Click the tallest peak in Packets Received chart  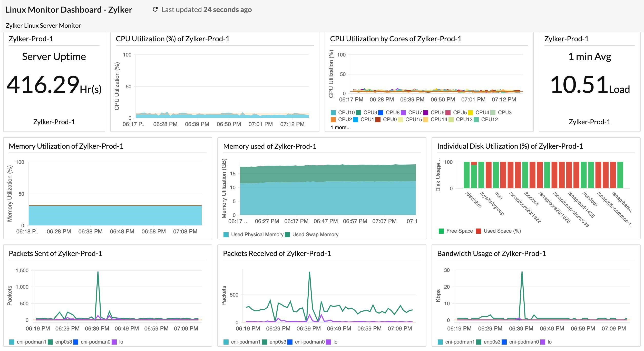click(x=309, y=272)
